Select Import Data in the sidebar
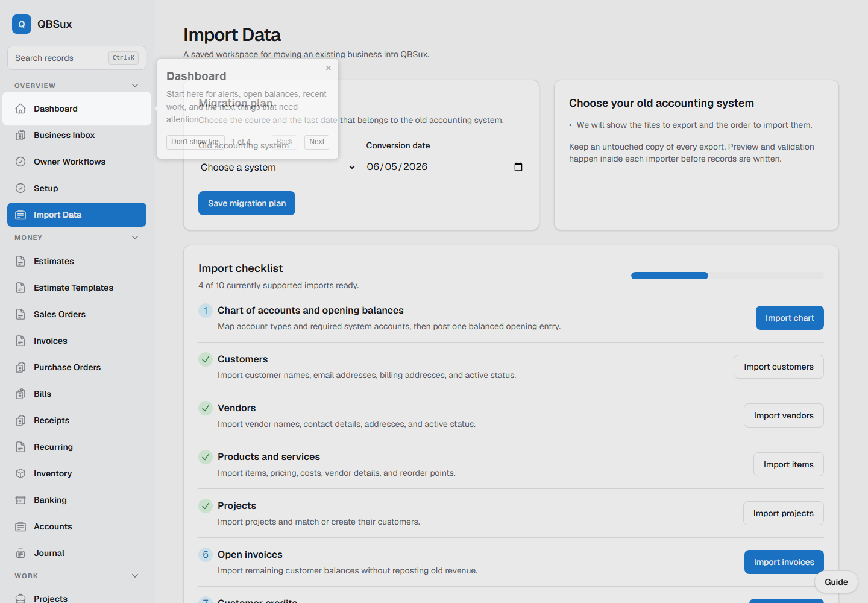This screenshot has height=603, width=868. (77, 215)
